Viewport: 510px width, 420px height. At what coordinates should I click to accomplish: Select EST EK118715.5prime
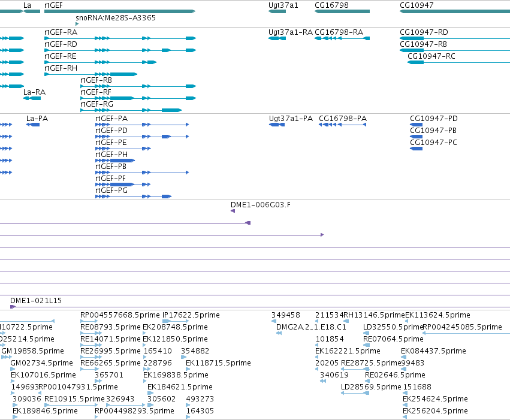(x=188, y=369)
